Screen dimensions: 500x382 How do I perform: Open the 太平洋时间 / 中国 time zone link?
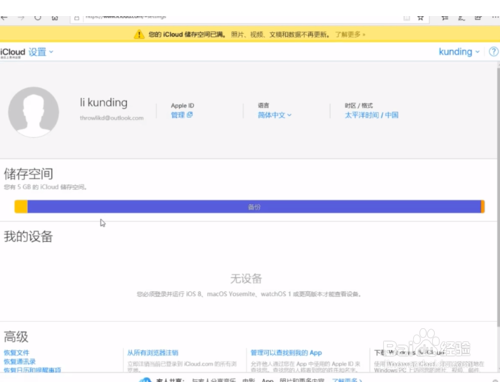tap(372, 115)
